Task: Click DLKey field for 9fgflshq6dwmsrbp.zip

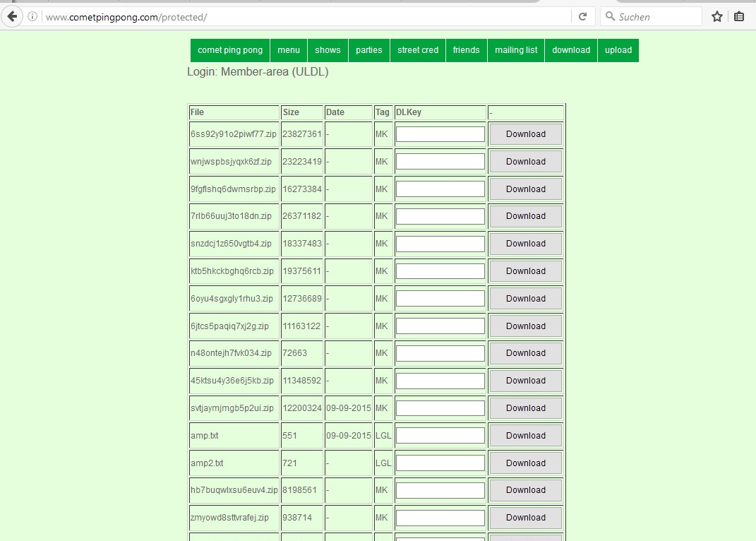Action: pyautogui.click(x=440, y=189)
